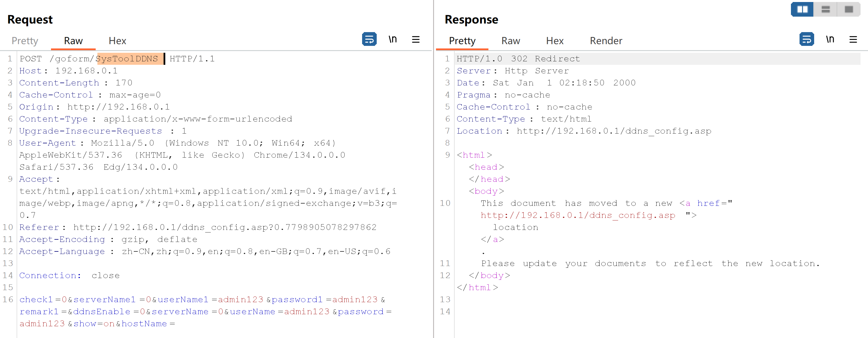Show non-printable characters in Request pane

[x=392, y=40]
